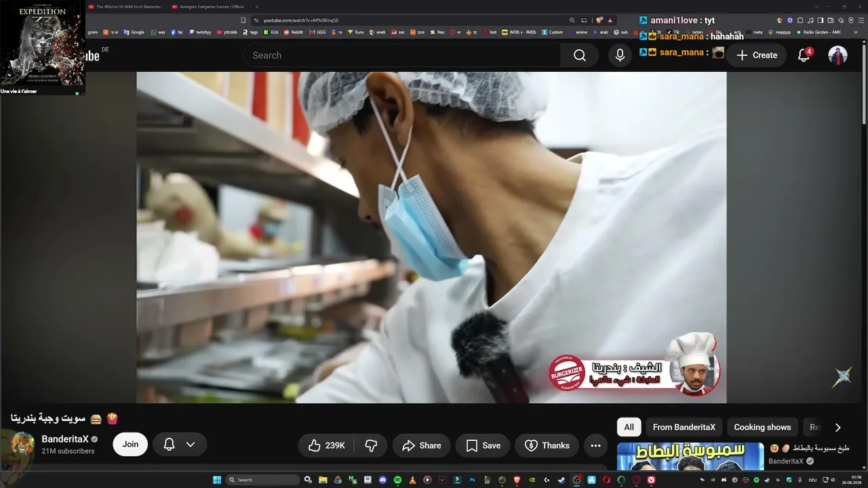Screen dimensions: 868x488
Task: Bookmark this page in the address bar
Action: click(243, 20)
